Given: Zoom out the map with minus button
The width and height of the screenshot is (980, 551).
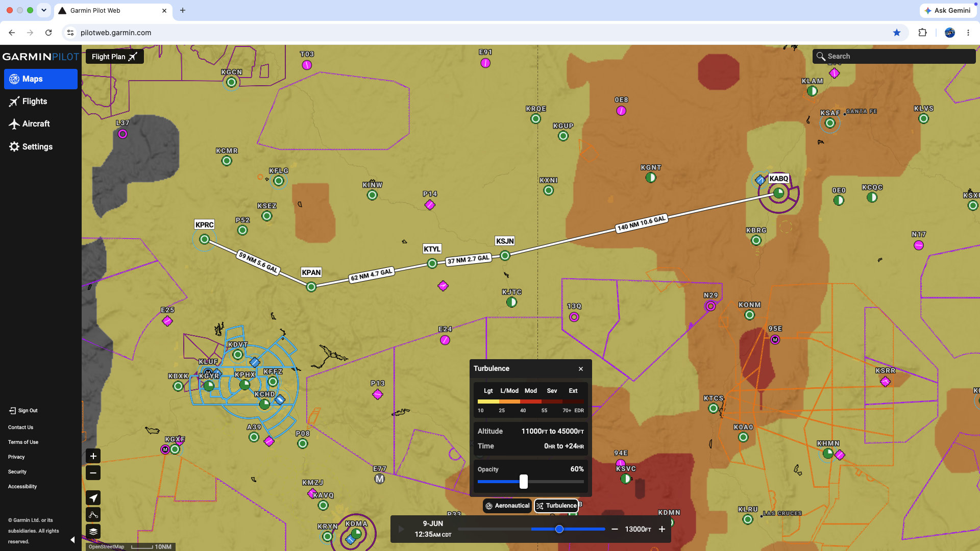Looking at the screenshot, I should click(x=93, y=473).
